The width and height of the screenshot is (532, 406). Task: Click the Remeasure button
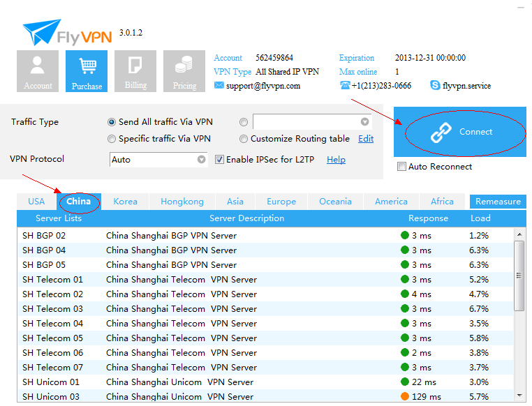[498, 202]
